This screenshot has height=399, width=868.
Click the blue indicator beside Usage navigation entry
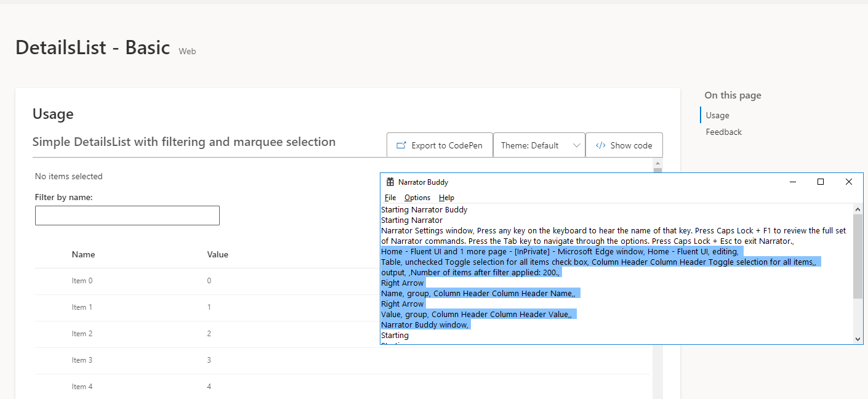[701, 115]
